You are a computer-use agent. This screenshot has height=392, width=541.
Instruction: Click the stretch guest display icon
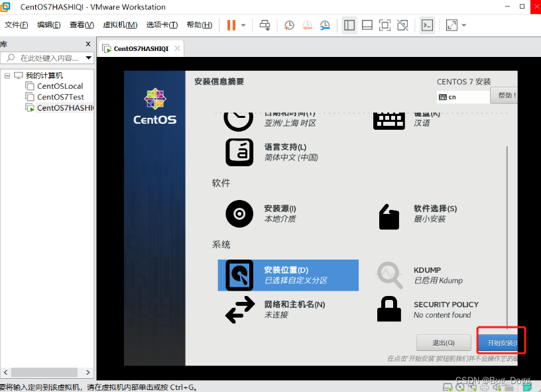coord(451,25)
